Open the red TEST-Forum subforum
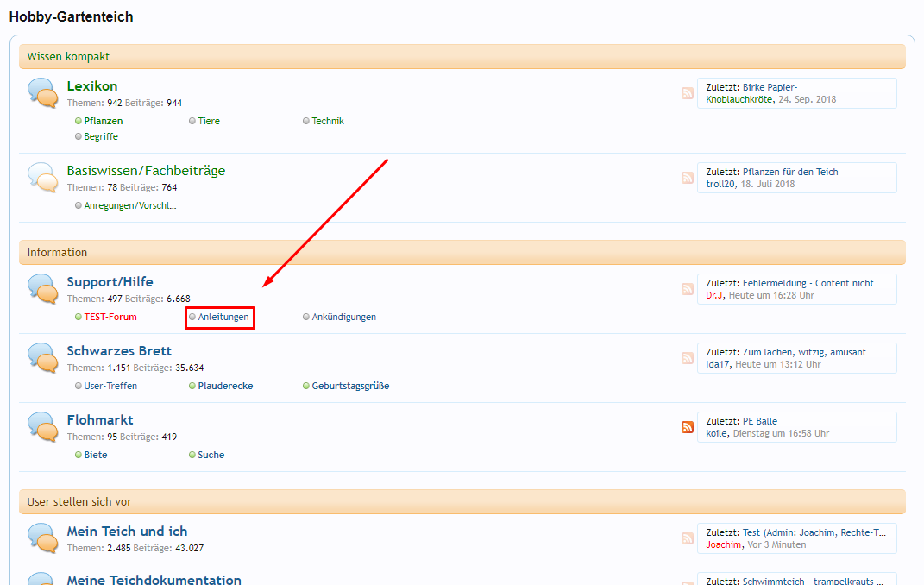924x585 pixels. click(x=110, y=317)
